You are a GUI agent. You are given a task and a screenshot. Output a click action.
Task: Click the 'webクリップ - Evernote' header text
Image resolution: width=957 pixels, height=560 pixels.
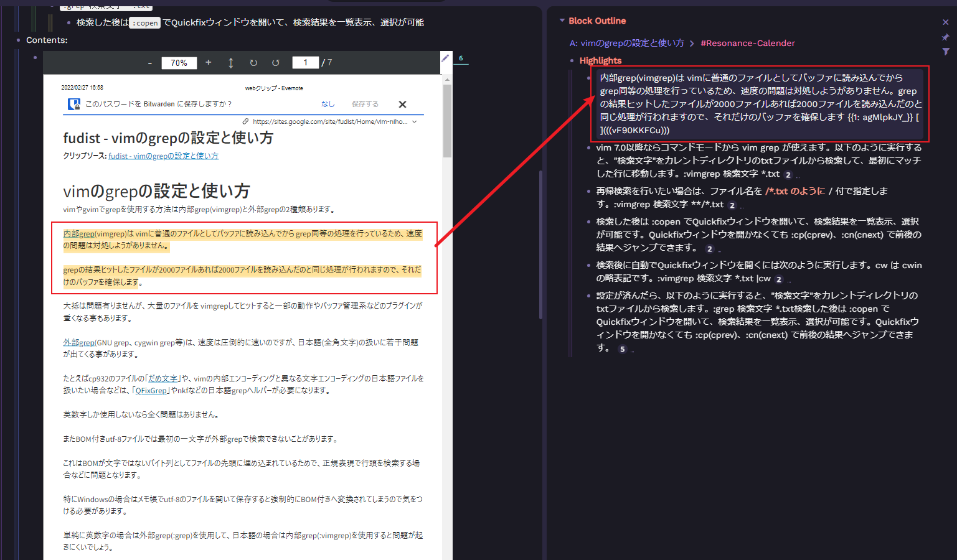[x=274, y=88]
